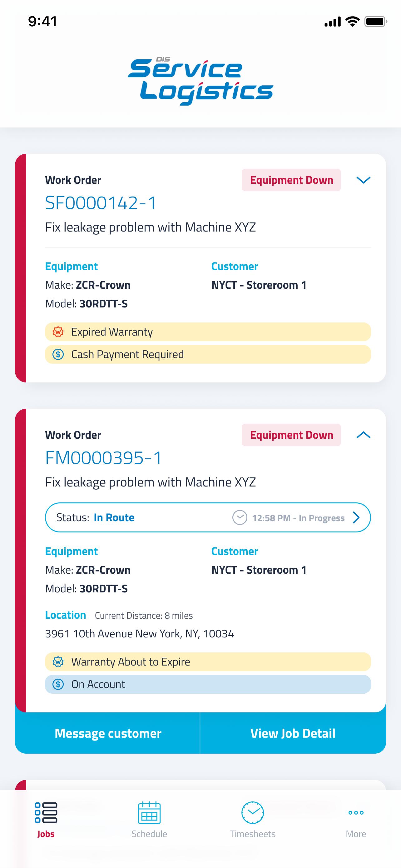Open the Jobs list icon

[46, 812]
